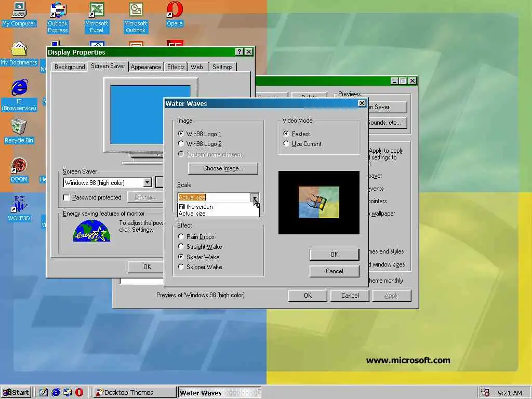
Task: Open Internet Explorer from quick launch
Action: coord(56,393)
